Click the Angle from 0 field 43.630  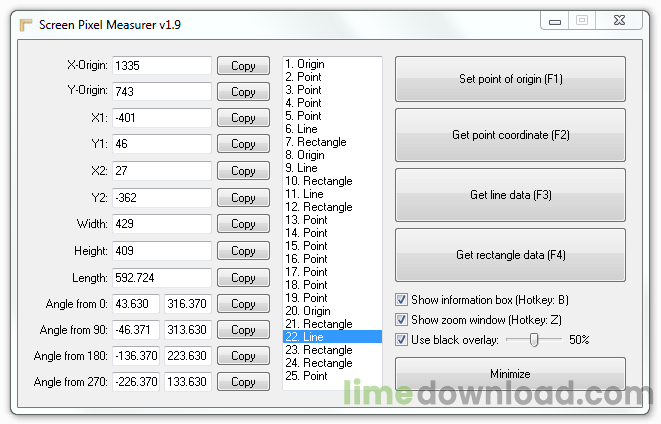click(x=136, y=304)
